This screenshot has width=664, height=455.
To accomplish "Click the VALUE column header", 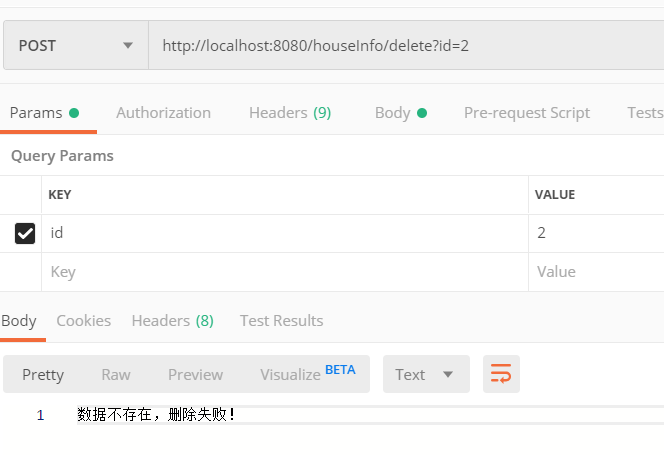I will [555, 195].
